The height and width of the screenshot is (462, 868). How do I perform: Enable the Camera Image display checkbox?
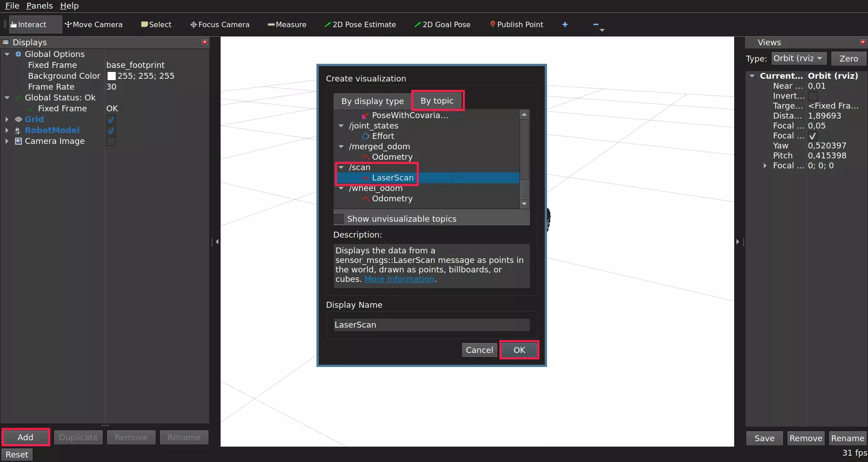[111, 141]
